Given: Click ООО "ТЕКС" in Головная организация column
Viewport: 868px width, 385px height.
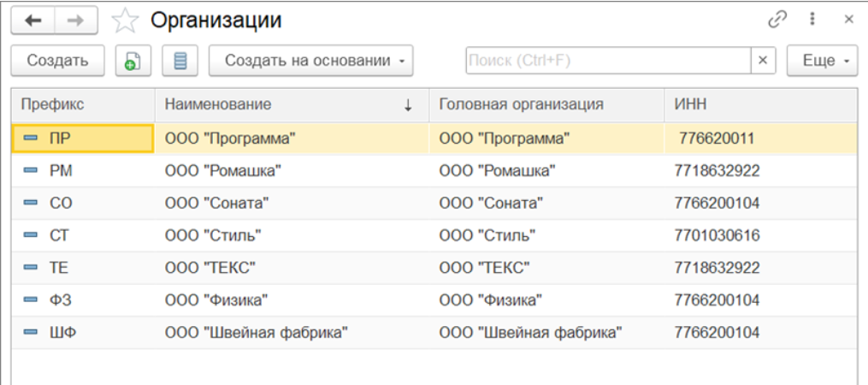Looking at the screenshot, I should 547,268.
